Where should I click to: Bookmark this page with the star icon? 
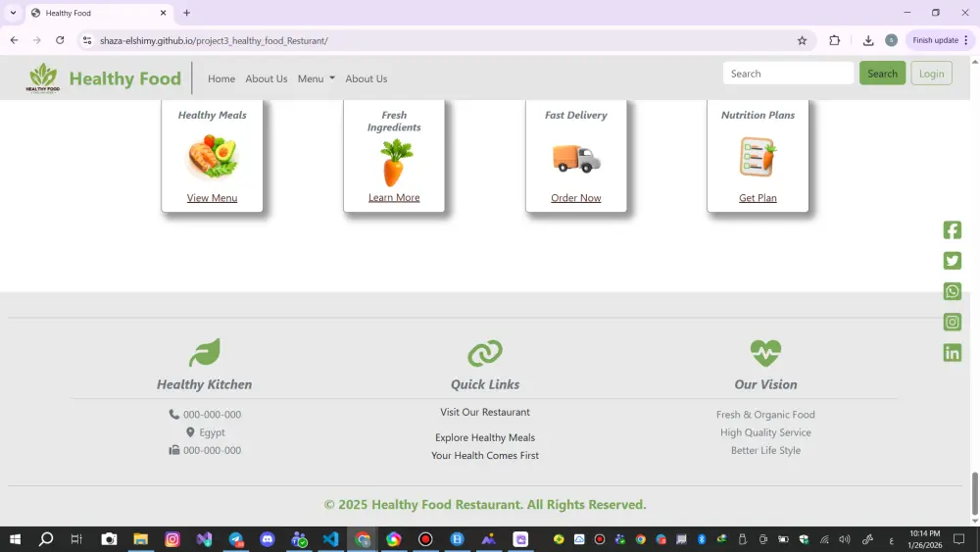tap(802, 40)
